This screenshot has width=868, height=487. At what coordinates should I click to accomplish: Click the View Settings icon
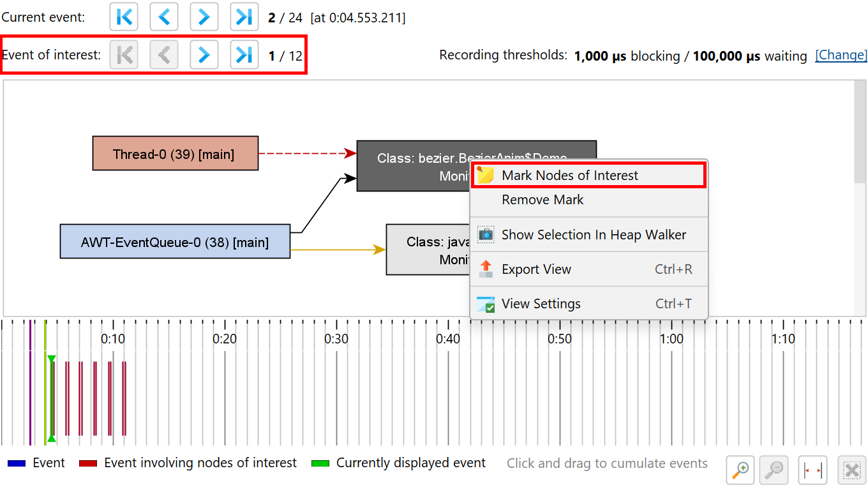coord(486,304)
